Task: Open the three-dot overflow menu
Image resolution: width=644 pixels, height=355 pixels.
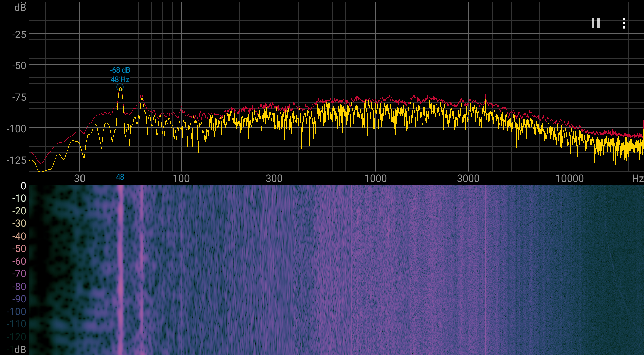Action: 624,23
